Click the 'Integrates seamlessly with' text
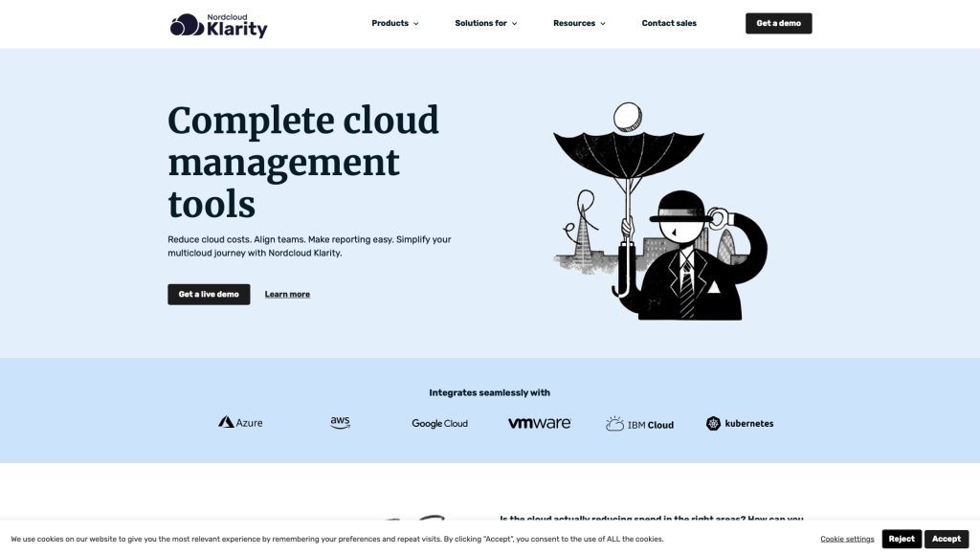The height and width of the screenshot is (555, 980). 489,392
